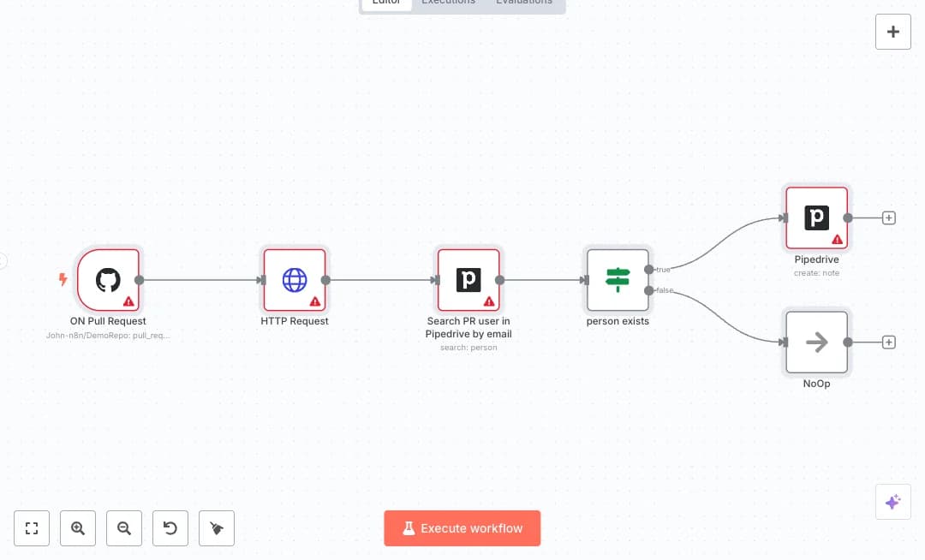Fit the workflow to view using corners icon

(32, 528)
